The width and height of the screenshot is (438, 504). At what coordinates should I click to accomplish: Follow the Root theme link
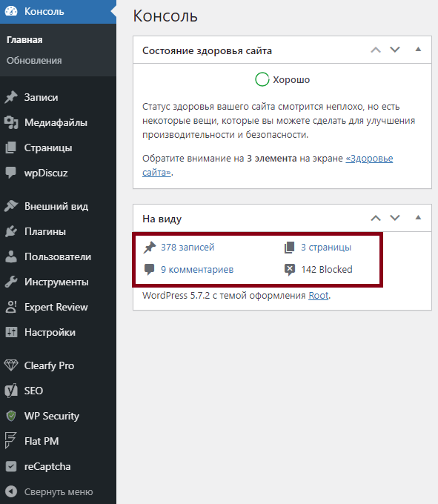[x=318, y=295]
